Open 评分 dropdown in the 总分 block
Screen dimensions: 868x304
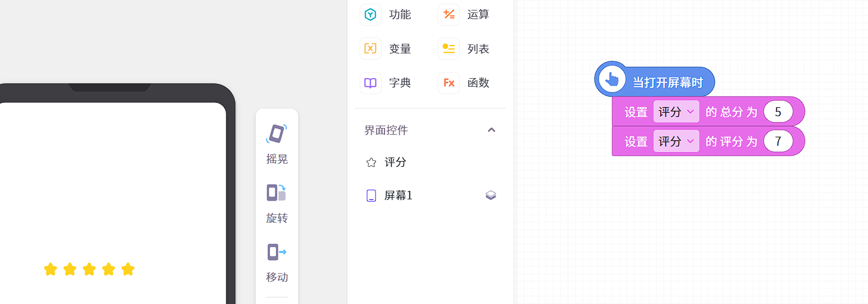(676, 112)
